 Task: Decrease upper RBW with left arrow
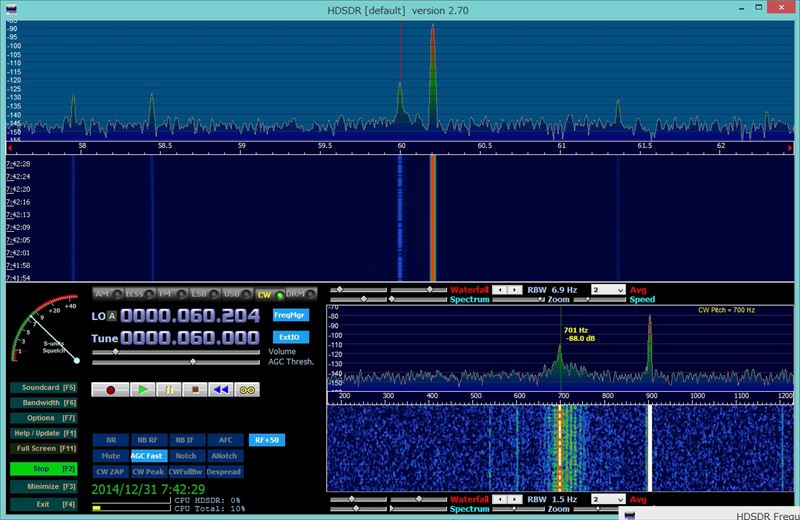tap(500, 290)
